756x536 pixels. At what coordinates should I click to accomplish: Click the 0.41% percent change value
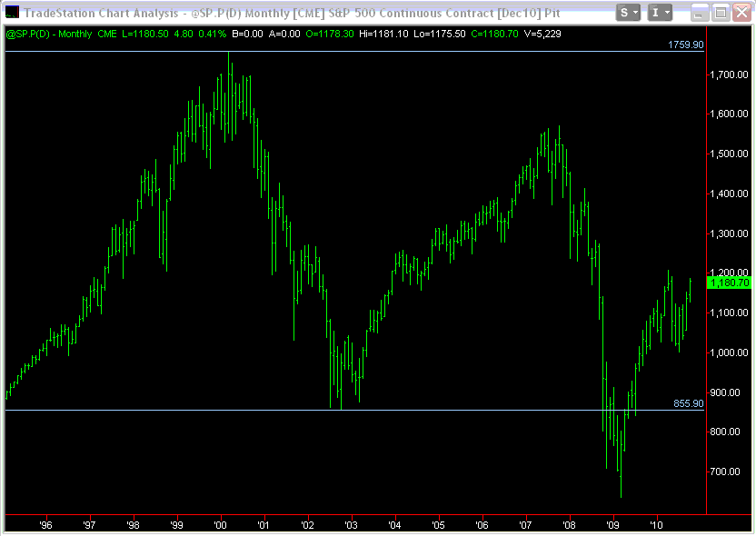point(212,34)
